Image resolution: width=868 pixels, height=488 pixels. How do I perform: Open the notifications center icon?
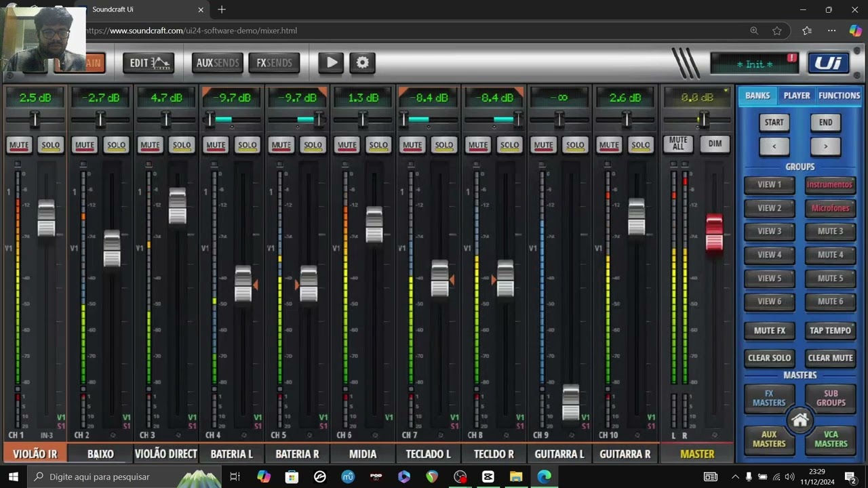point(850,476)
